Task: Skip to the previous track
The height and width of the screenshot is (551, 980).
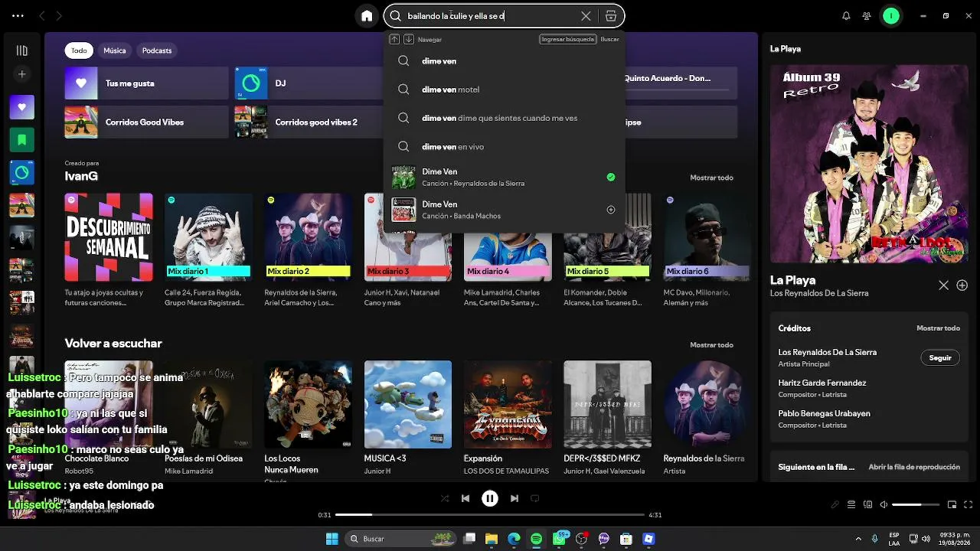Action: pos(465,498)
